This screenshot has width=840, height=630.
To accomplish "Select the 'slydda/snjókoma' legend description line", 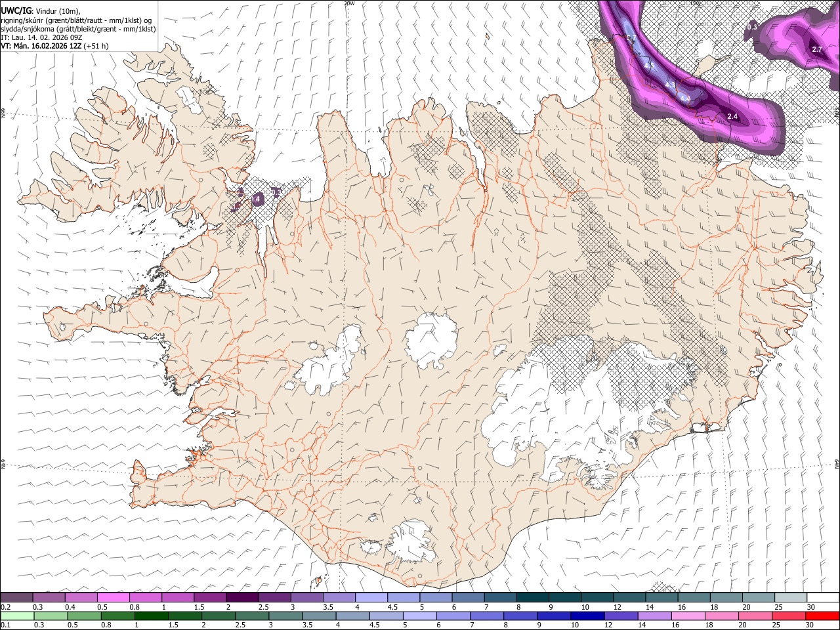I will [x=78, y=29].
